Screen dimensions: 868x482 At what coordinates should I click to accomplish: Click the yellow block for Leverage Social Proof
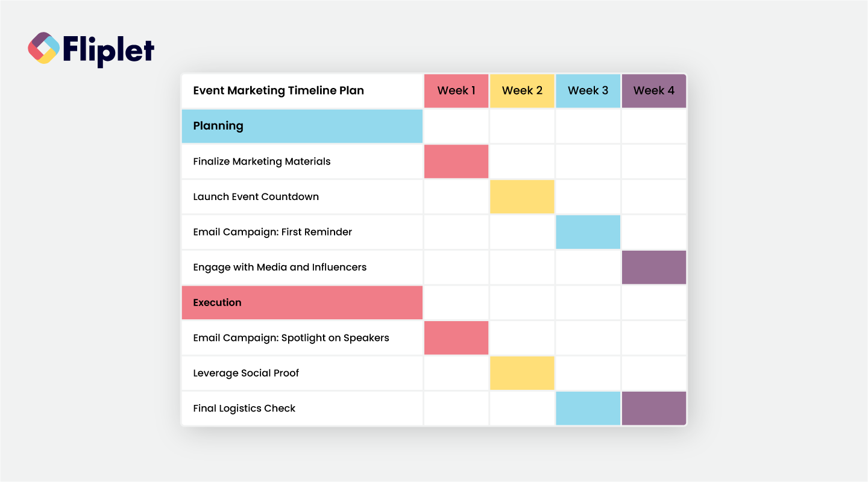(522, 373)
